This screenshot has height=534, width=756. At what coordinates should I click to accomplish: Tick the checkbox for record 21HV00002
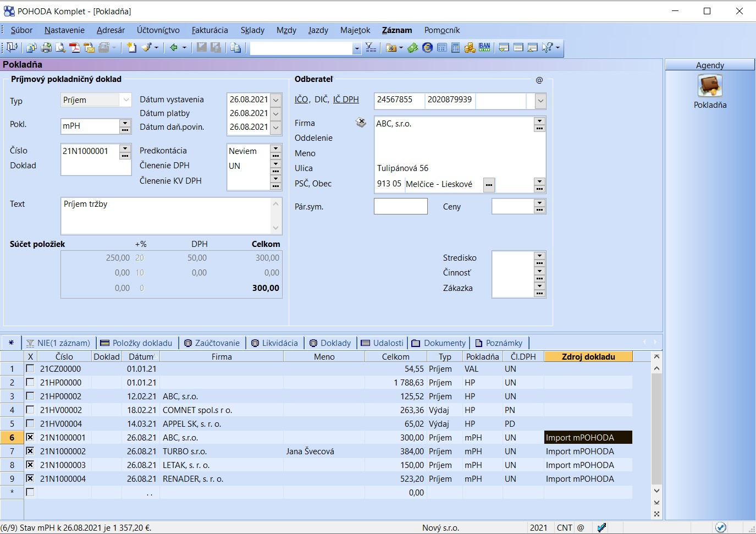(30, 410)
